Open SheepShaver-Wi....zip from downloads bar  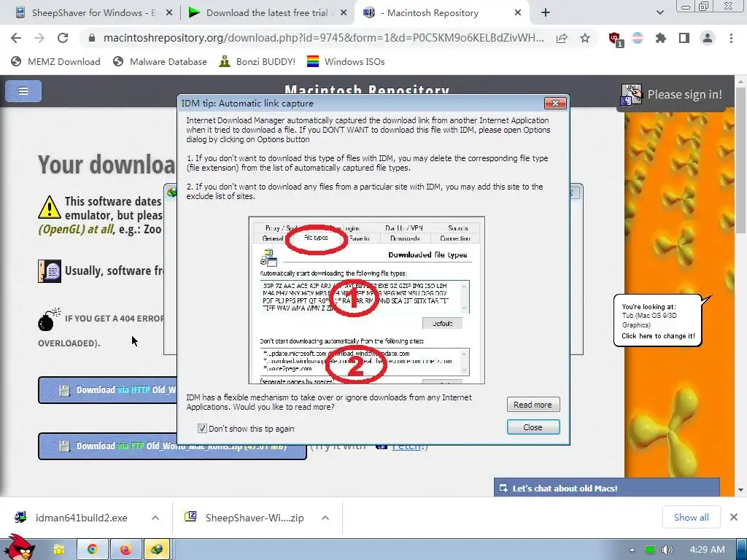click(245, 518)
